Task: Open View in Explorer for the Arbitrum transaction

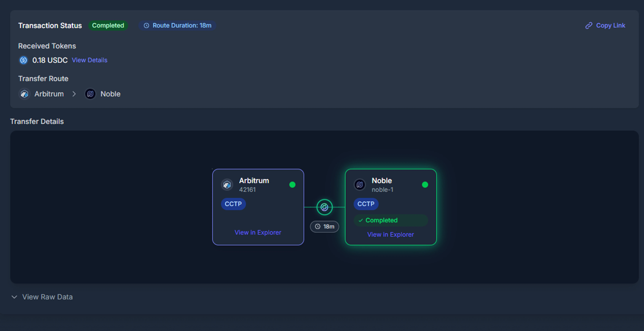Action: pos(258,232)
